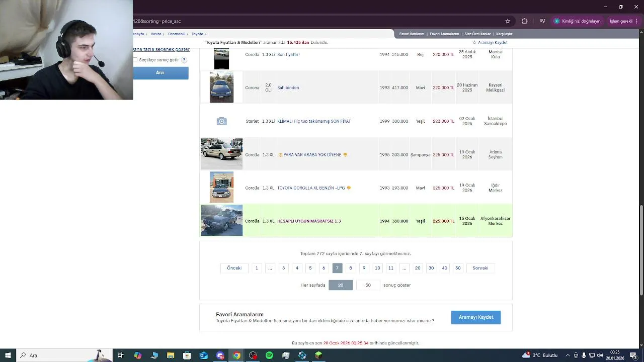Open the PARA VAR ARABA YOK DİYENE listing
This screenshot has width=644, height=362.
tap(312, 155)
